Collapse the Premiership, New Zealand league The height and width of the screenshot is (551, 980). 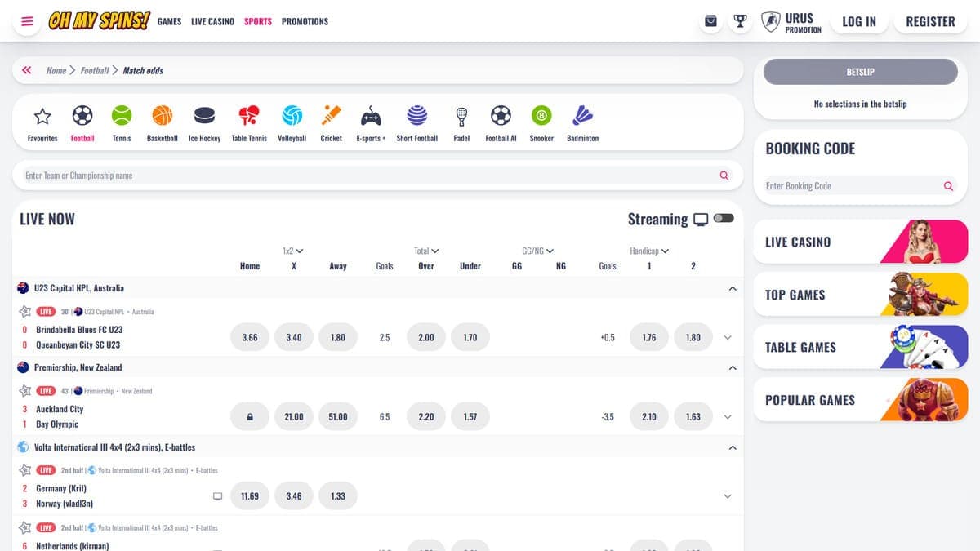click(733, 367)
